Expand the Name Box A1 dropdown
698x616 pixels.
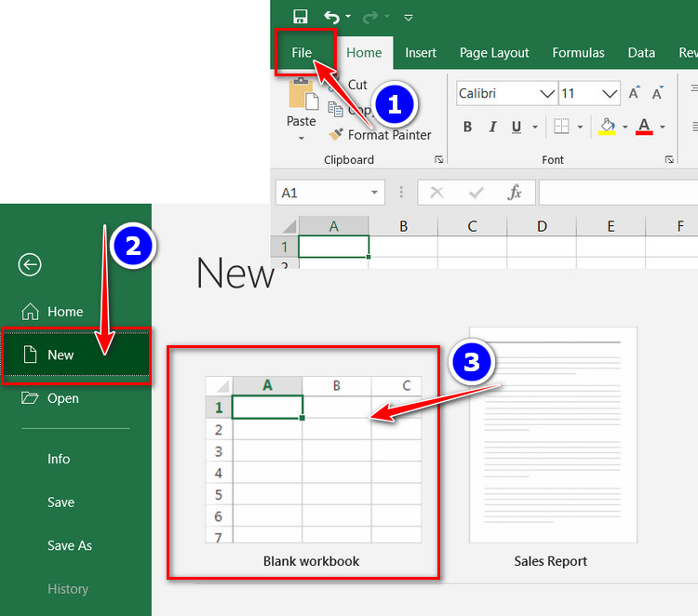point(375,193)
